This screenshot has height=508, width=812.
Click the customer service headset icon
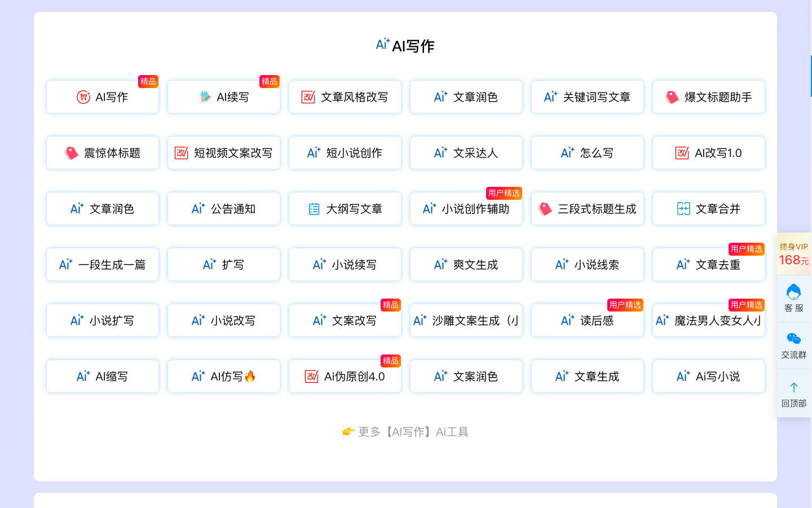[x=793, y=292]
